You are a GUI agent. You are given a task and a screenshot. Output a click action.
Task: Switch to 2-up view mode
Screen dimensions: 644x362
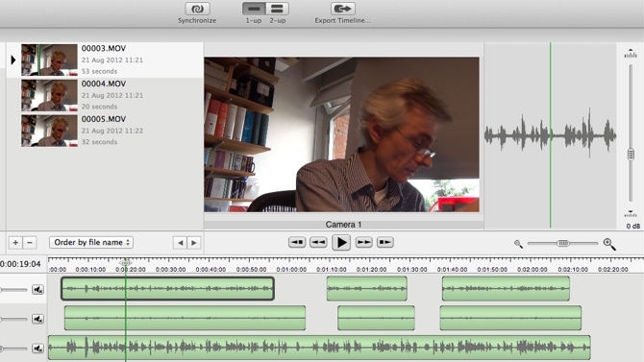(x=277, y=9)
